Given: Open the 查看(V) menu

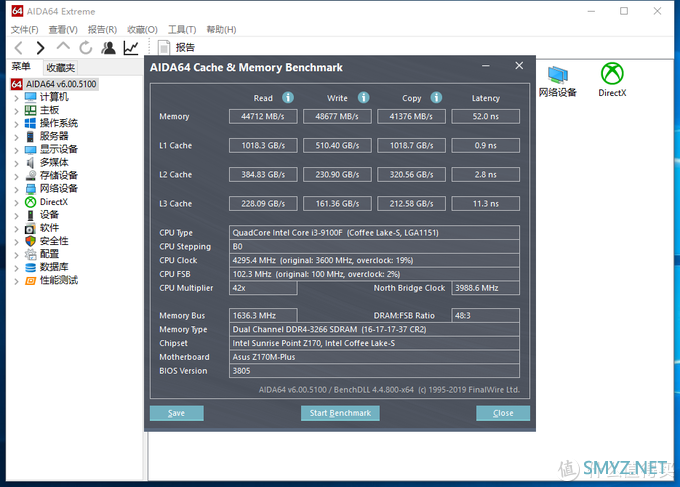Looking at the screenshot, I should point(63,29).
